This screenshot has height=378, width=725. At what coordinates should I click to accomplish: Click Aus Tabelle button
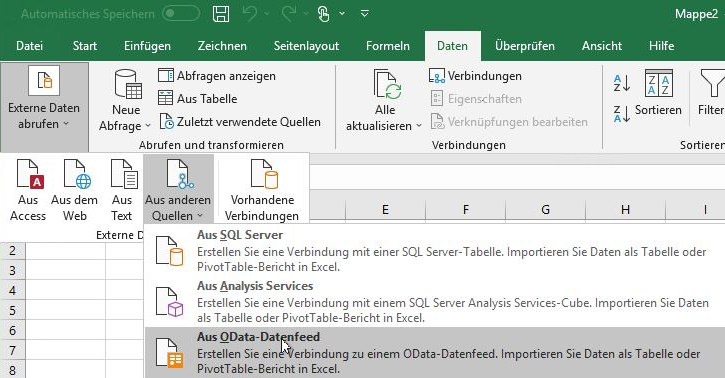coord(197,98)
